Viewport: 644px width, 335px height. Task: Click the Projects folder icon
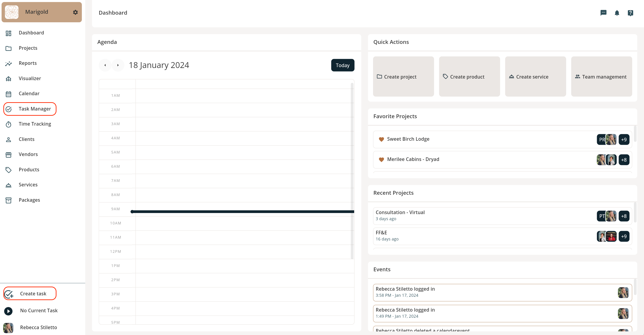9,48
